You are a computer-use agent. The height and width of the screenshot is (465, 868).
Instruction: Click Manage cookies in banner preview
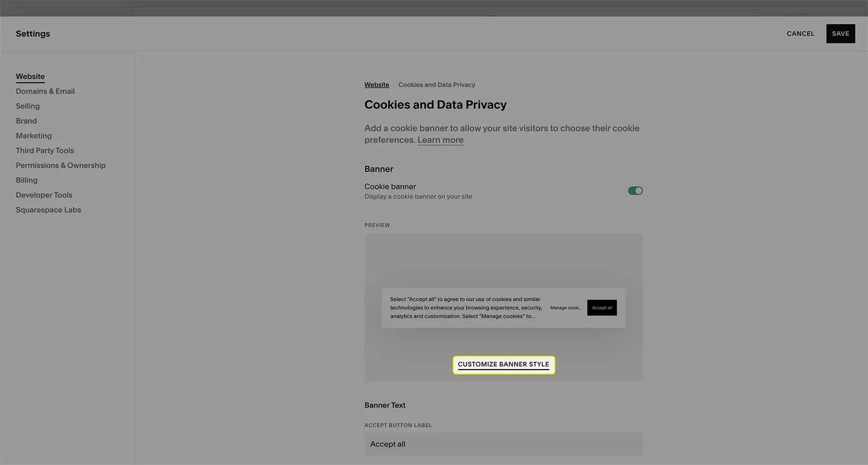[566, 308]
